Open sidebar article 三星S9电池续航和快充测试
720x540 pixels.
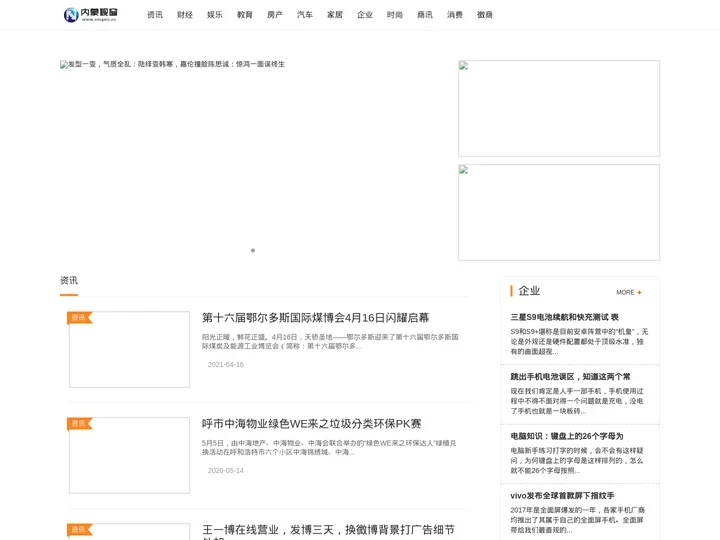point(564,317)
